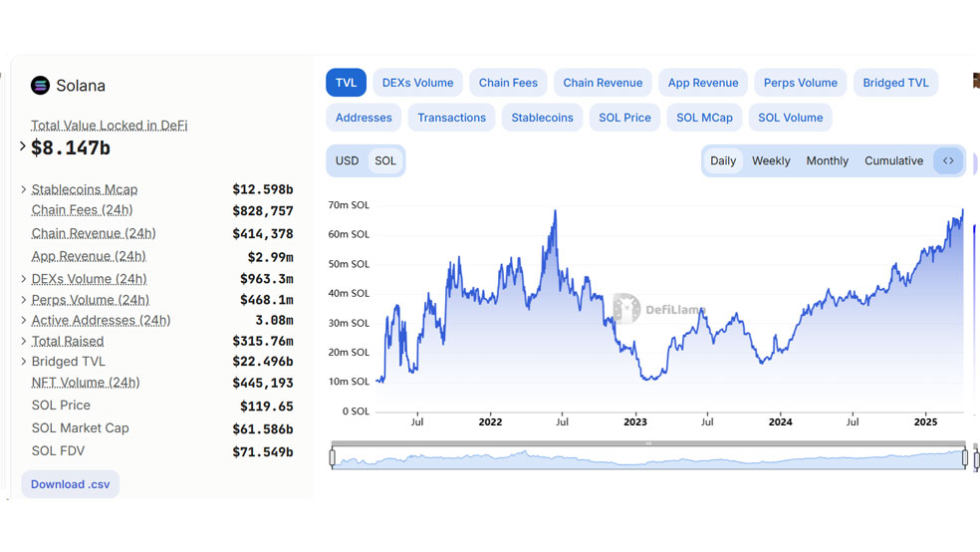This screenshot has width=980, height=552.
Task: Click the Solana chain name heading
Action: click(x=81, y=86)
